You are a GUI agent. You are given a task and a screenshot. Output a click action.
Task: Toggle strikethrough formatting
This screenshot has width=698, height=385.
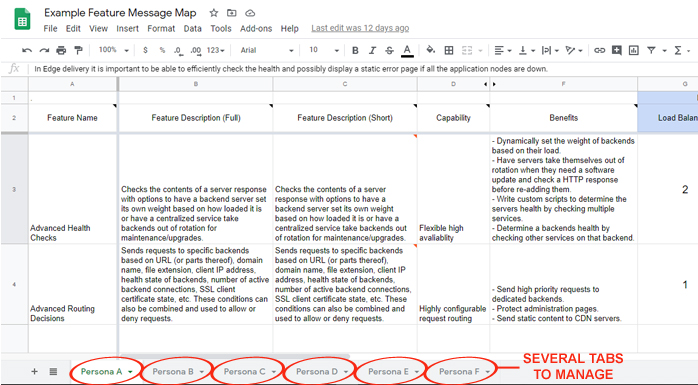click(x=389, y=50)
